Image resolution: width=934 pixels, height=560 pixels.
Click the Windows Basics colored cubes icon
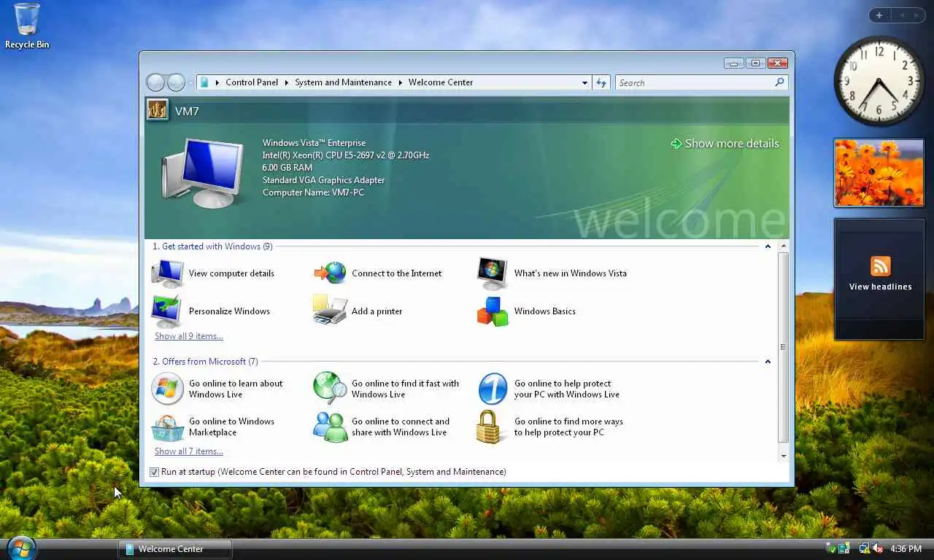pyautogui.click(x=493, y=311)
